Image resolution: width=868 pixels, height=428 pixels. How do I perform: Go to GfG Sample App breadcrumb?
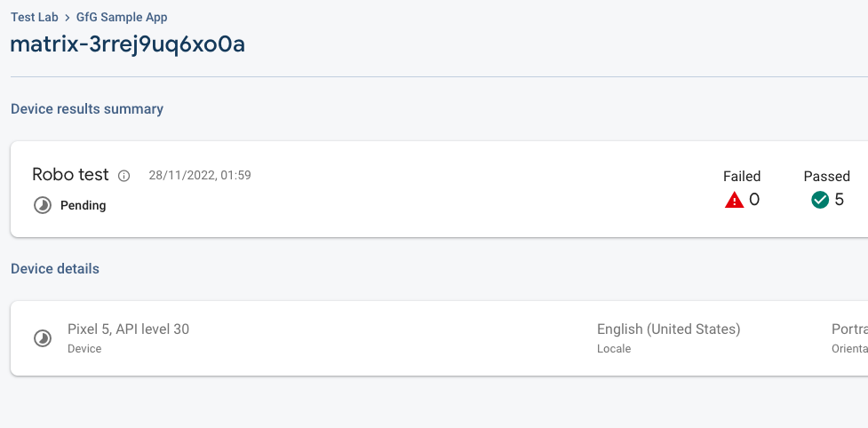122,18
